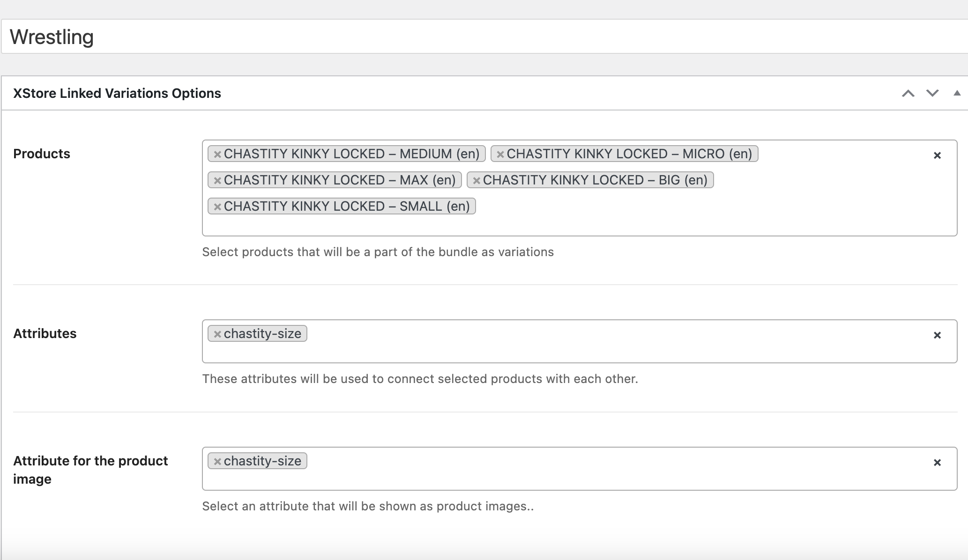Move Linked Variations panel up
968x560 pixels.
pyautogui.click(x=908, y=93)
